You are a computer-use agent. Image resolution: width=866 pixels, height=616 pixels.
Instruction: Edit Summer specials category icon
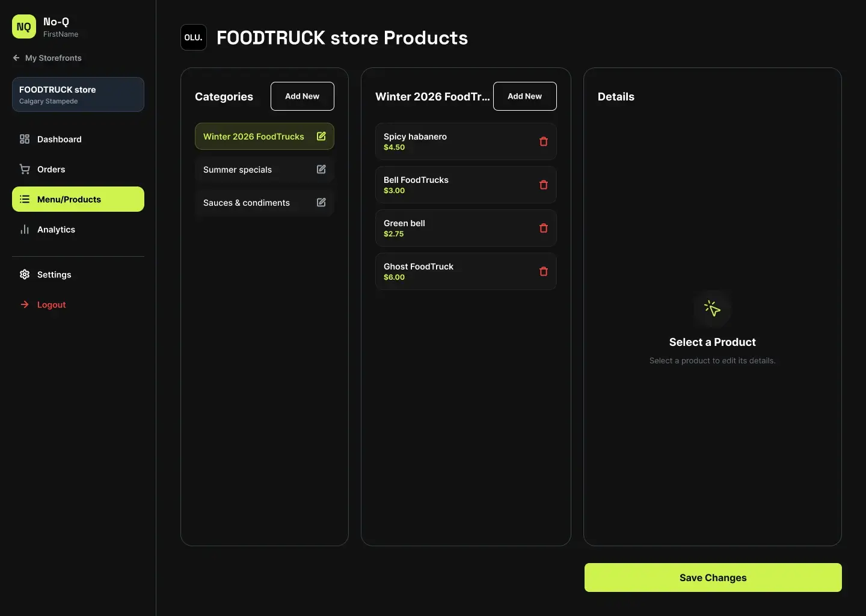coord(321,170)
